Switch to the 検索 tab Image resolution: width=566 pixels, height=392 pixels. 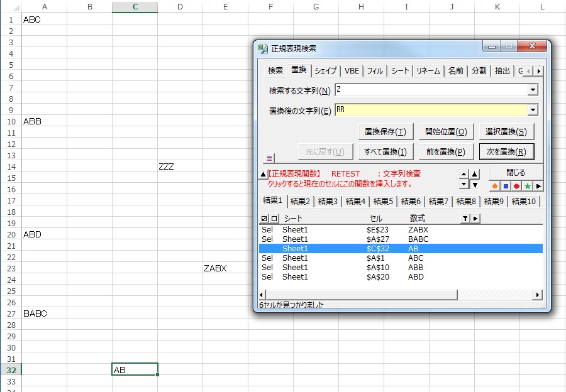(x=275, y=71)
